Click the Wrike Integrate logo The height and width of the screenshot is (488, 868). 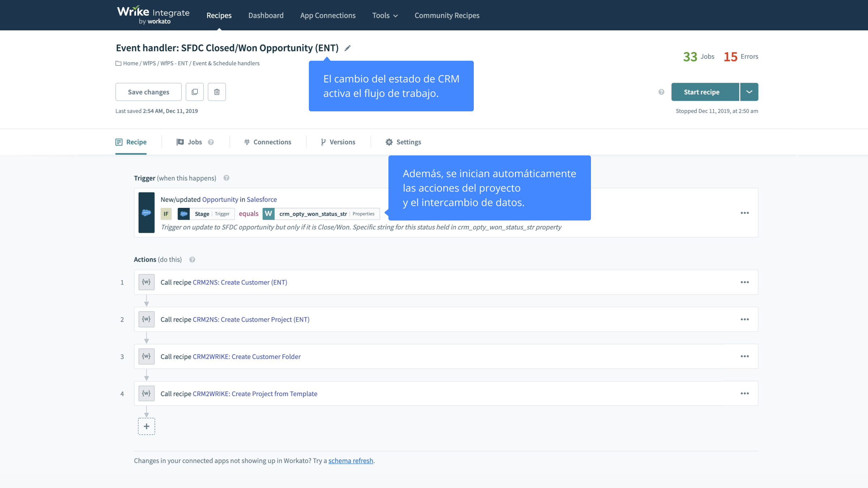click(153, 15)
